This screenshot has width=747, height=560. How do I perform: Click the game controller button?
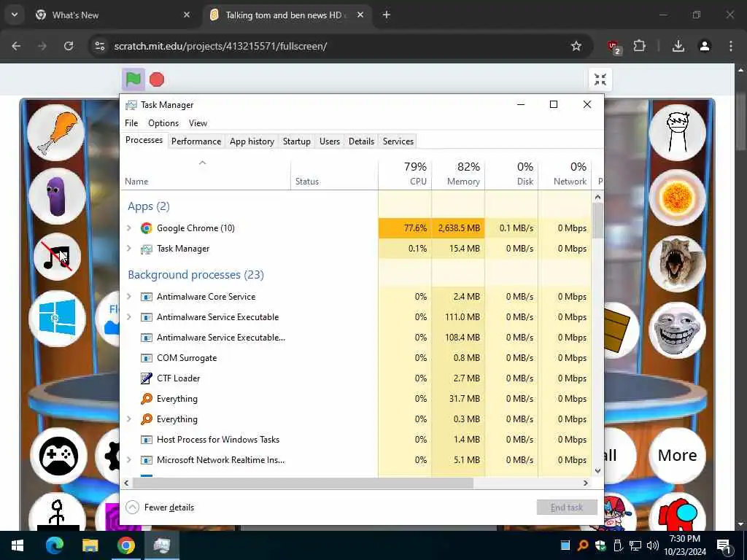[x=58, y=456]
